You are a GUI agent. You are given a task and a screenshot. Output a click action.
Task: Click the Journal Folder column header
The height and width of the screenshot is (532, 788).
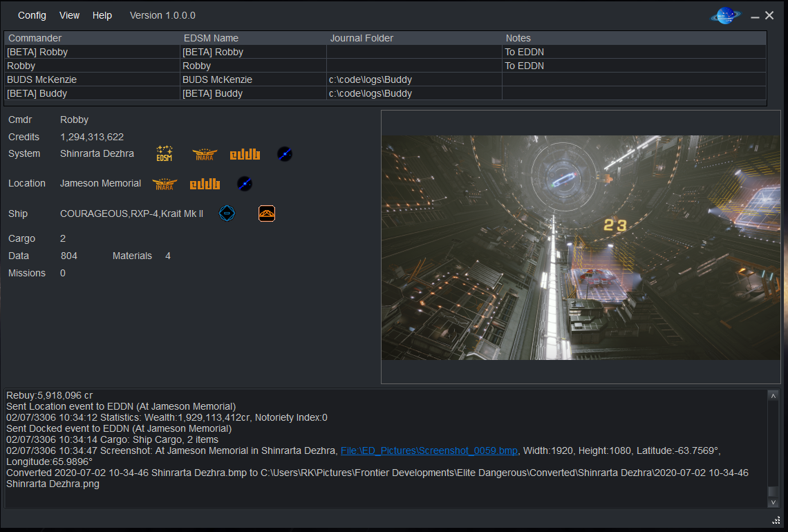click(x=414, y=38)
